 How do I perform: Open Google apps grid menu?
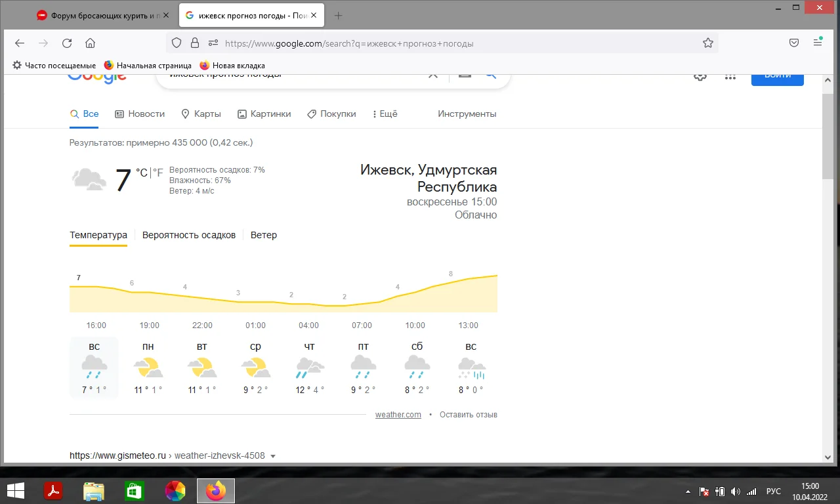(730, 76)
